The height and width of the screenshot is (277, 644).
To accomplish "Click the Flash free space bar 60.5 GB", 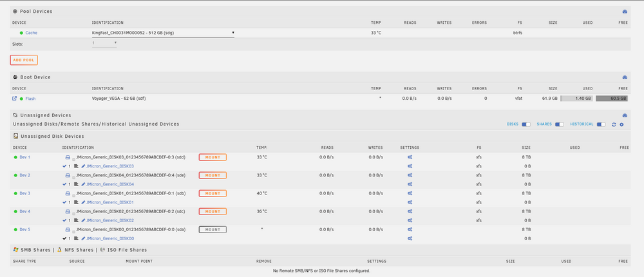I will click(612, 99).
